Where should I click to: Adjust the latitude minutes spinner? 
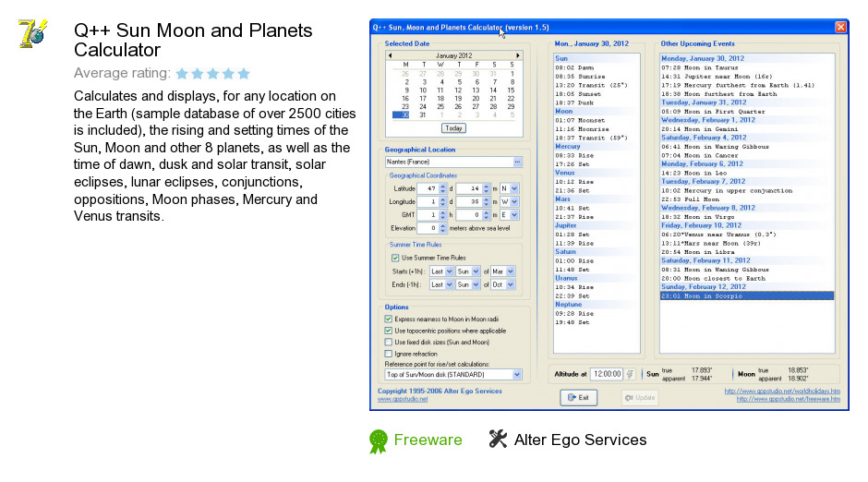[x=486, y=188]
